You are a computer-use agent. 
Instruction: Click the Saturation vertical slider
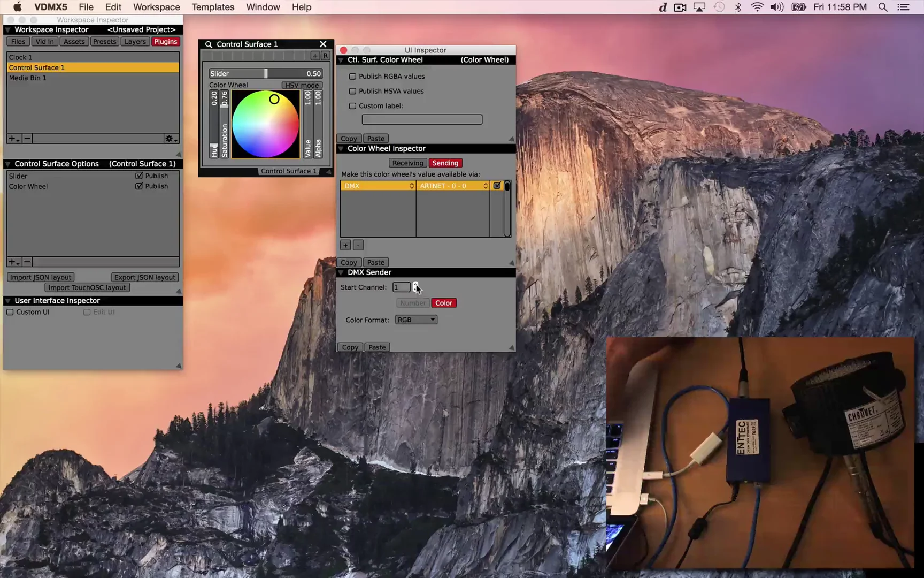(x=224, y=124)
